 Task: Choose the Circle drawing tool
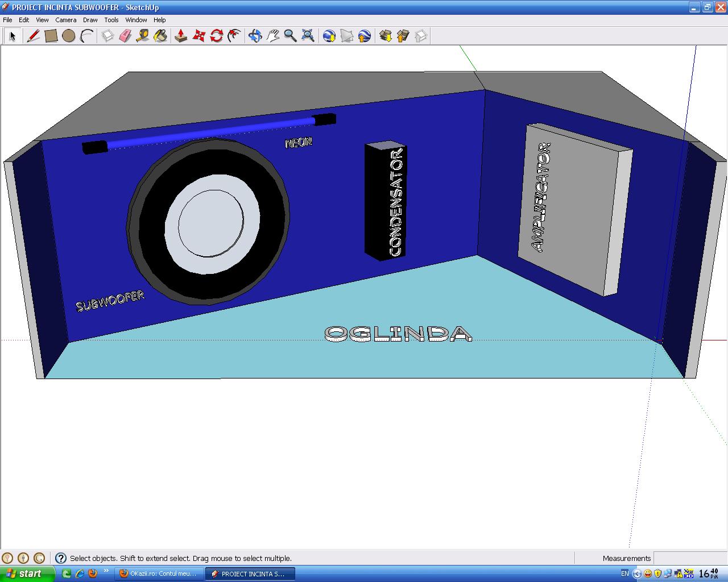tap(69, 36)
